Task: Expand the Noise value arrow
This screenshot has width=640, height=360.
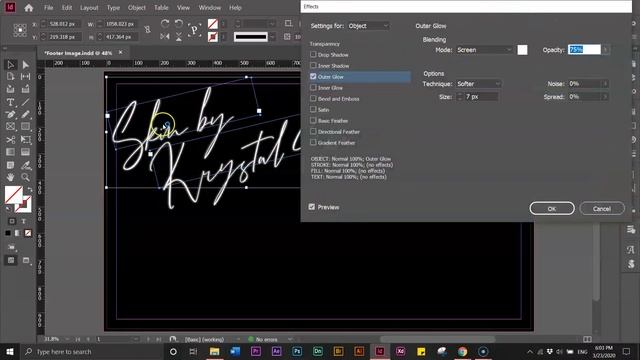Action: pyautogui.click(x=605, y=84)
